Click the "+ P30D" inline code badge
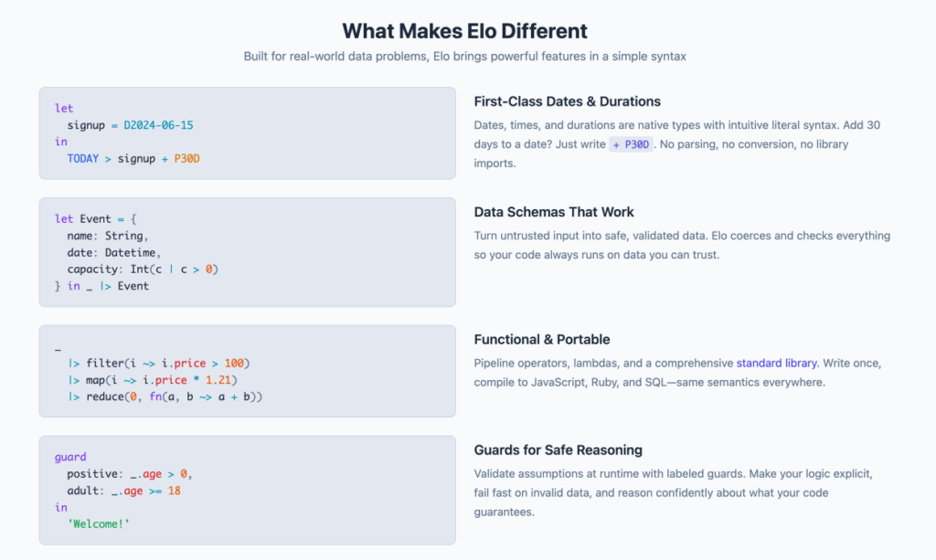The width and height of the screenshot is (936, 560). tap(631, 144)
